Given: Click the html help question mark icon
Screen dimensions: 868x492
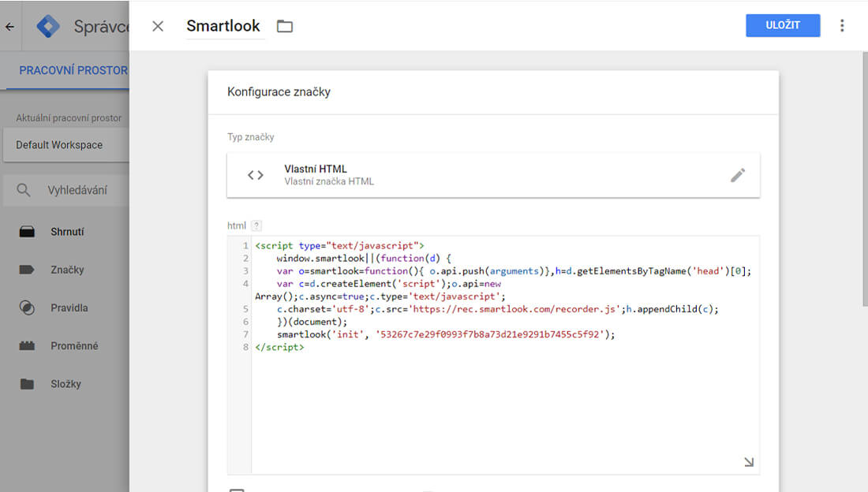Looking at the screenshot, I should tap(256, 225).
